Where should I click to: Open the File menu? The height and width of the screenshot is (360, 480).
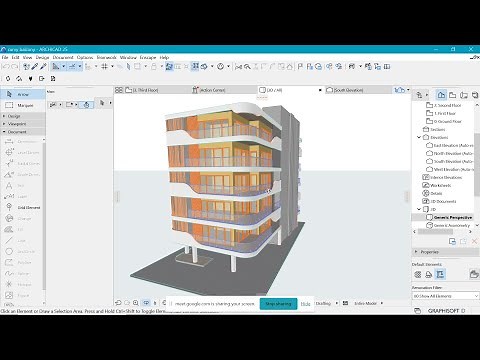tap(5, 57)
